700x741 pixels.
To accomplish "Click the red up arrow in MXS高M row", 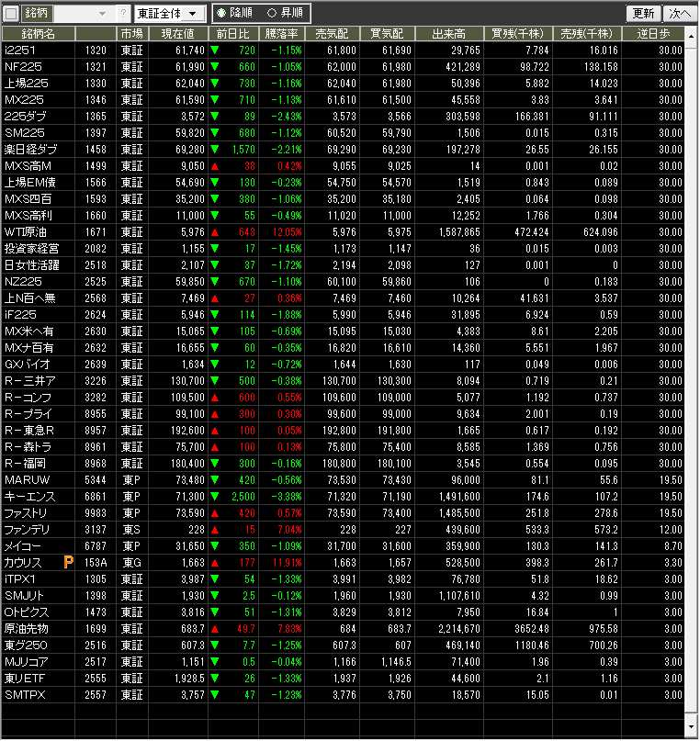I will pos(215,165).
